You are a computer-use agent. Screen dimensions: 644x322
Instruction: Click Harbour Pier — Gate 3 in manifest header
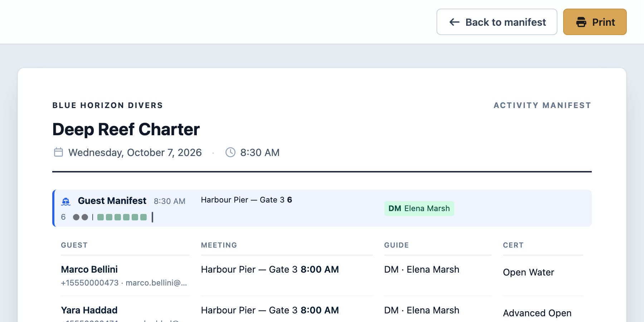243,200
